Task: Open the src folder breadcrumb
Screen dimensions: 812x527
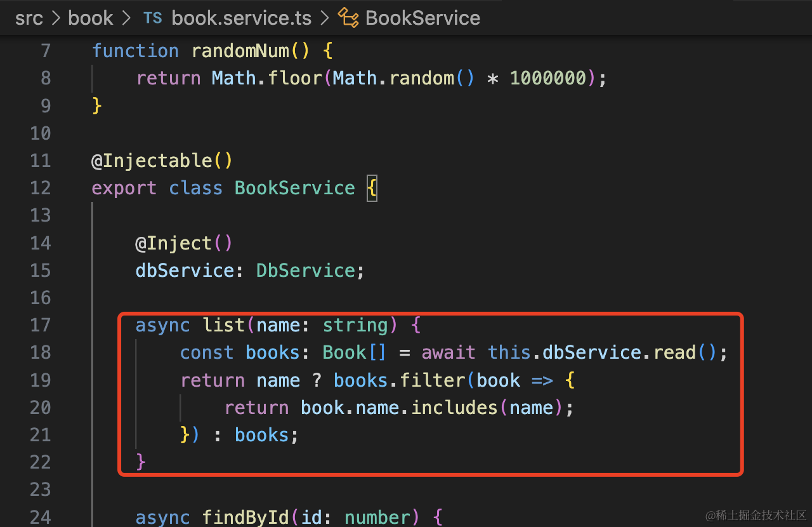Action: tap(29, 18)
